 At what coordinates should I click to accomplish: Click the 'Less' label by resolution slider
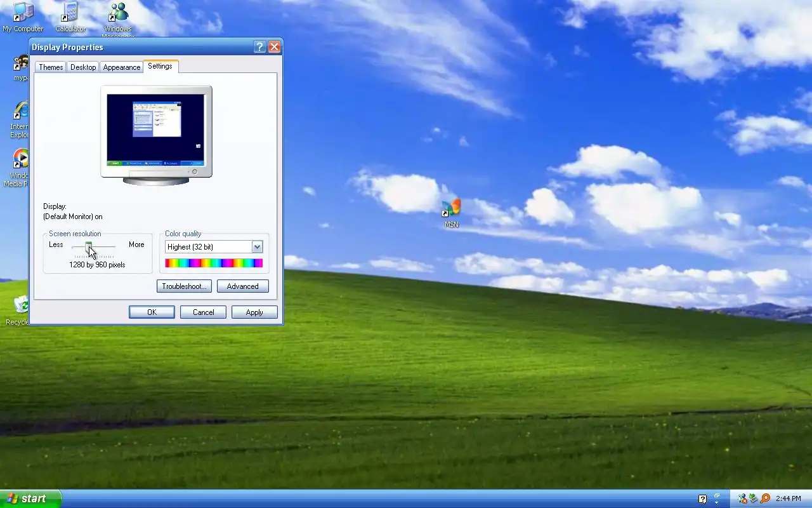(56, 244)
